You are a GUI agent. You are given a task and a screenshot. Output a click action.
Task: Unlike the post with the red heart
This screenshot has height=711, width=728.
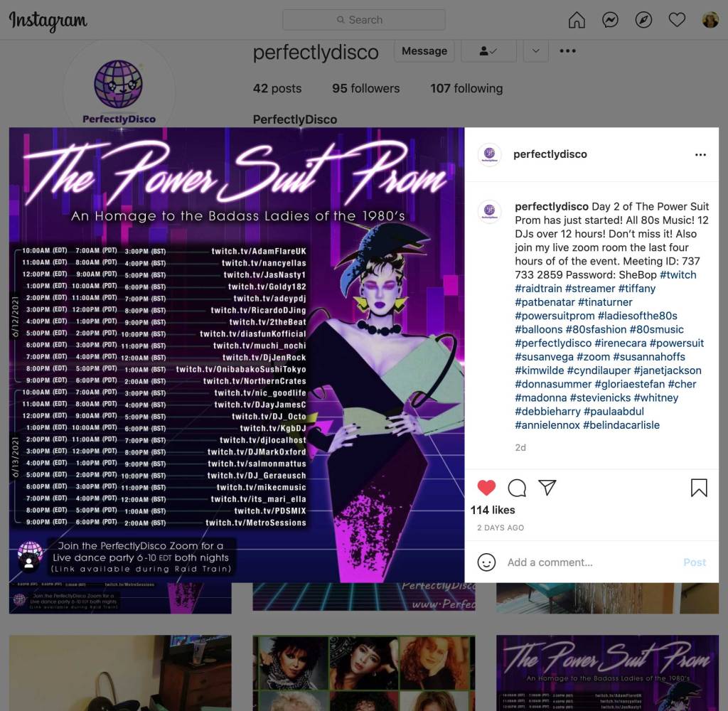pos(486,488)
